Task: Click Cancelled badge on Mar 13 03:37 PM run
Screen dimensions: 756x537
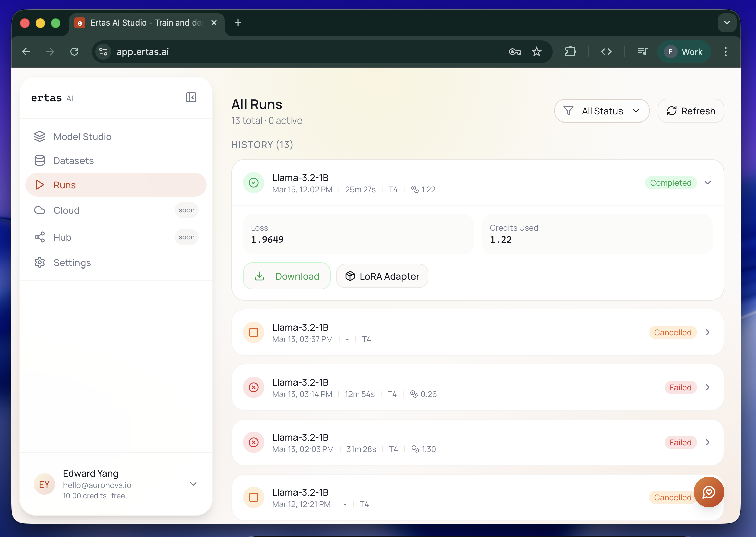Action: [x=673, y=332]
